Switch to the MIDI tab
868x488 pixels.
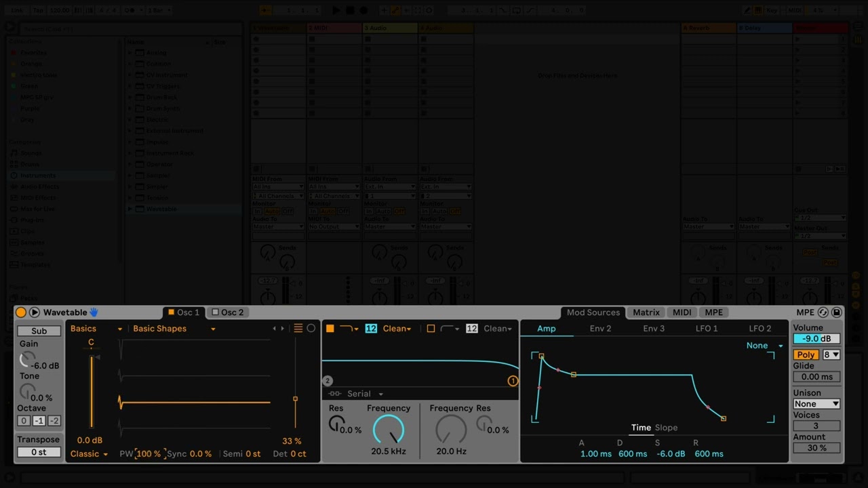[x=682, y=312]
